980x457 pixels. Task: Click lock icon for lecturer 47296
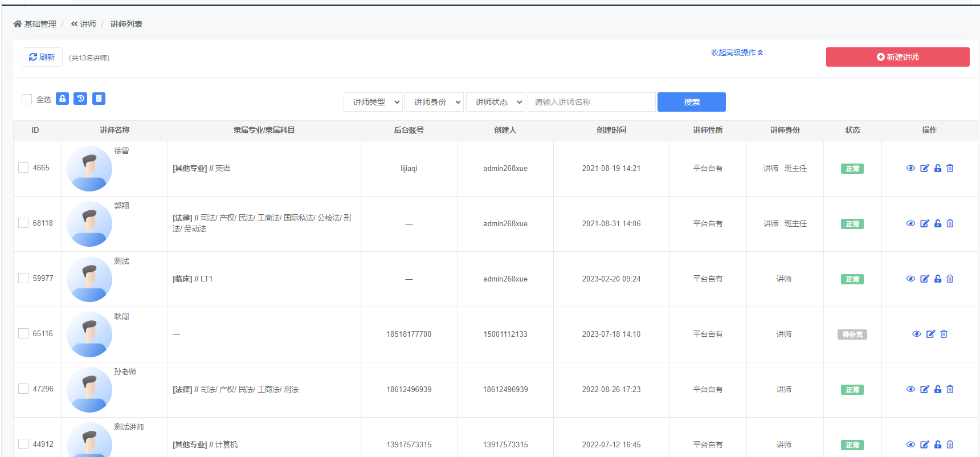click(938, 389)
